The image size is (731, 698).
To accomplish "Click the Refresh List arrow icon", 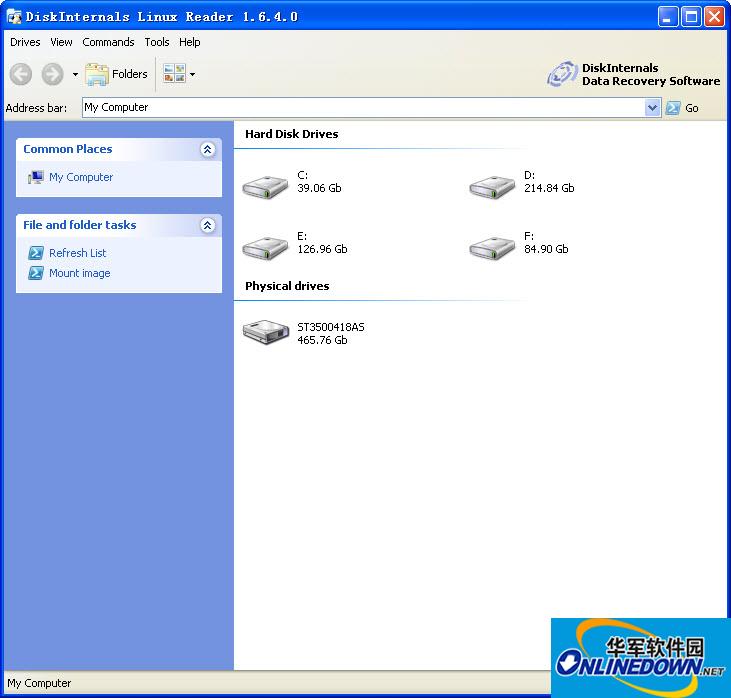I will coord(36,253).
